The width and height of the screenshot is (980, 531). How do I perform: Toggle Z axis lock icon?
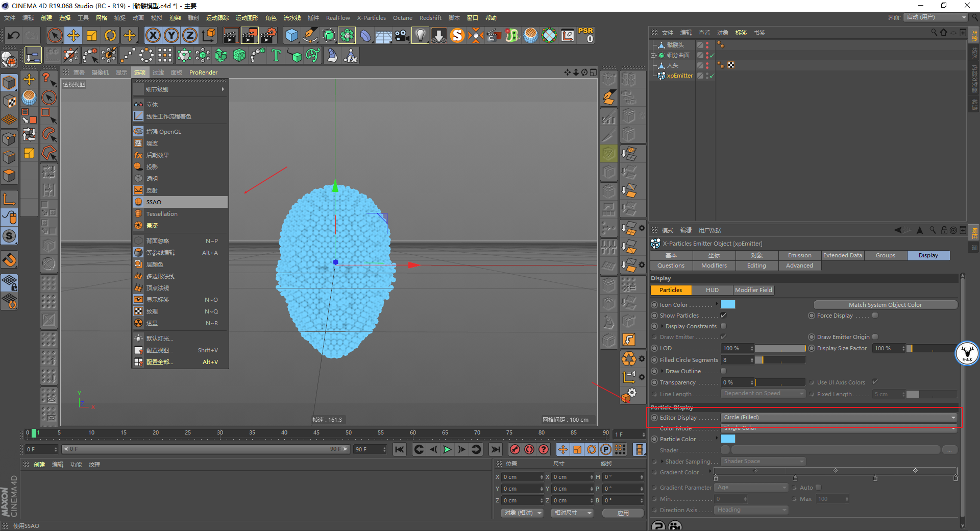coord(190,35)
